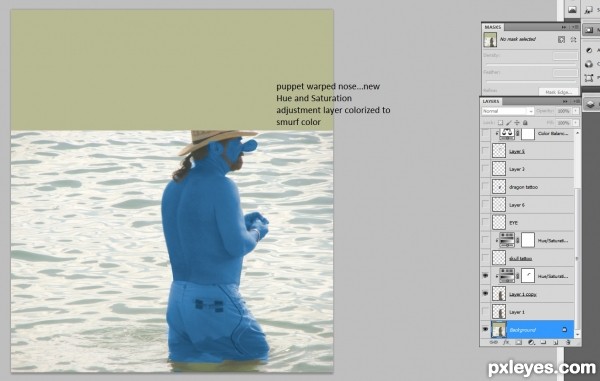Open the fx layer style menu

pos(506,342)
